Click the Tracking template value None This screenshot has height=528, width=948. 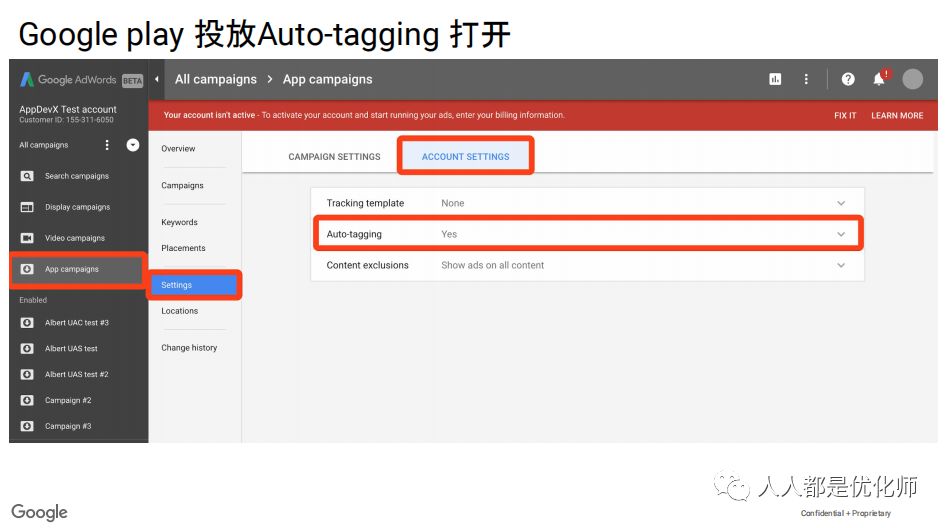coord(453,203)
